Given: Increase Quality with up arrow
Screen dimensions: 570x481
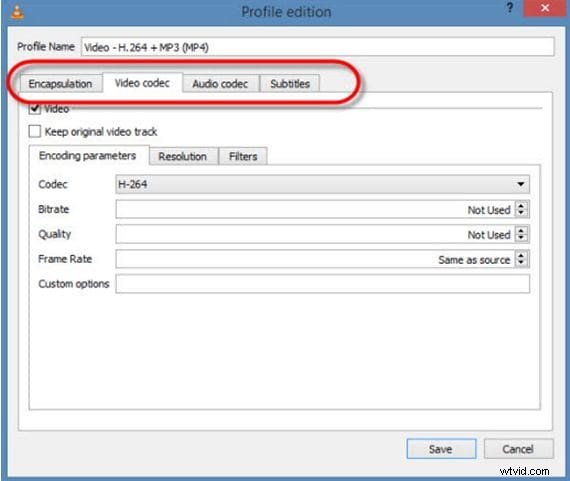Looking at the screenshot, I should (521, 230).
